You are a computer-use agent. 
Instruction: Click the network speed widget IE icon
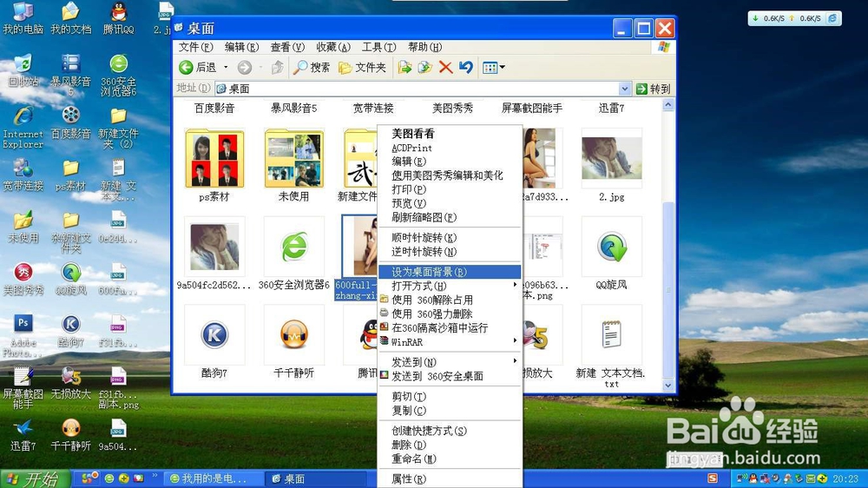coord(832,18)
